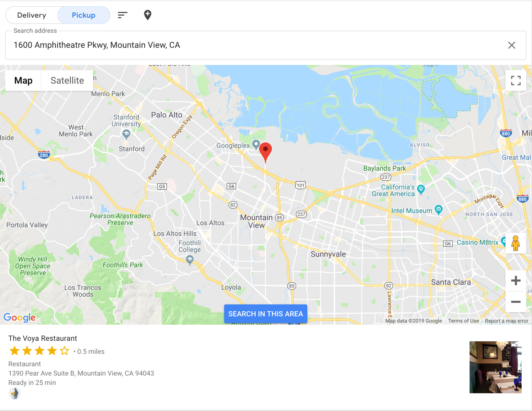The height and width of the screenshot is (411, 532).
Task: Open Report a map error link
Action: (x=506, y=321)
